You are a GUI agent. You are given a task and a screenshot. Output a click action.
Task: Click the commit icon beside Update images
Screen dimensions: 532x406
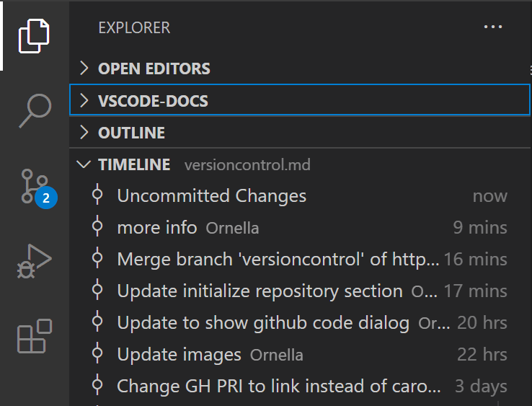(x=98, y=354)
